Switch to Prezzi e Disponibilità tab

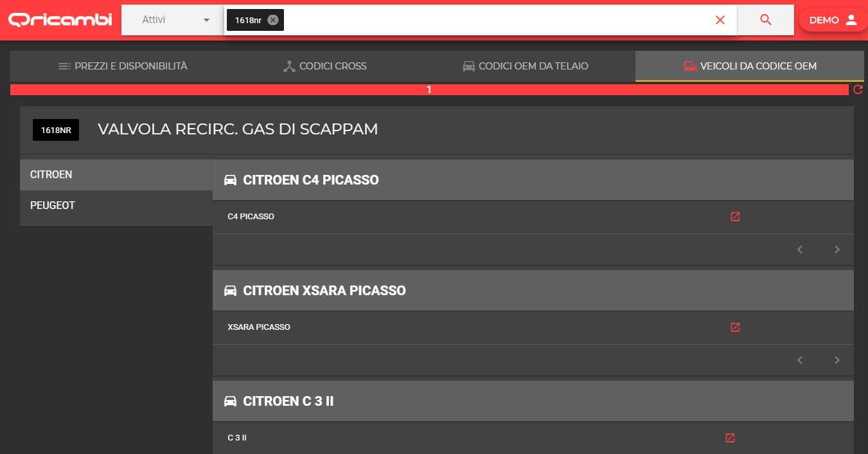(123, 66)
